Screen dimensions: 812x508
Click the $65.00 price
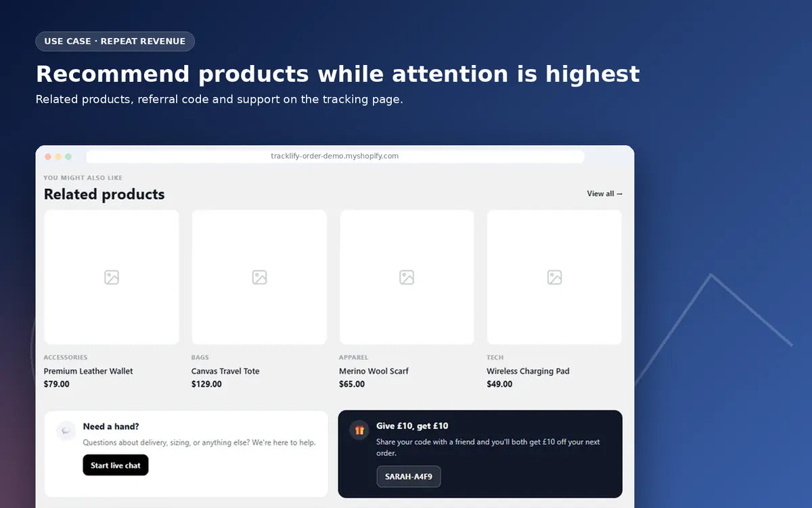(352, 384)
